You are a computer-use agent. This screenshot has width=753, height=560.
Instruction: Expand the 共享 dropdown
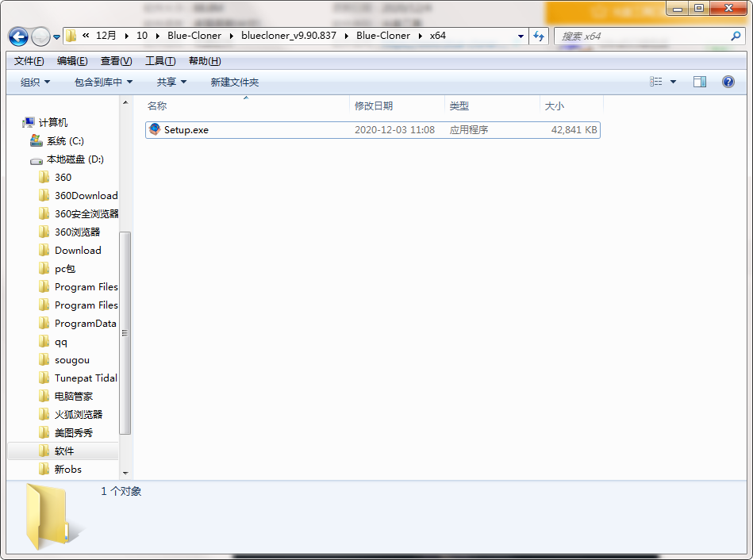tap(171, 82)
